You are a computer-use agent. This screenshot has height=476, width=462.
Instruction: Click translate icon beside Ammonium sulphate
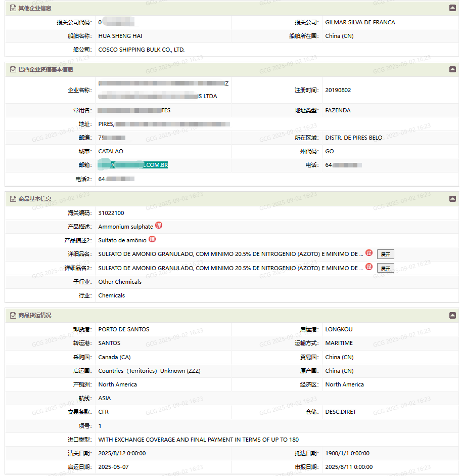pos(159,226)
